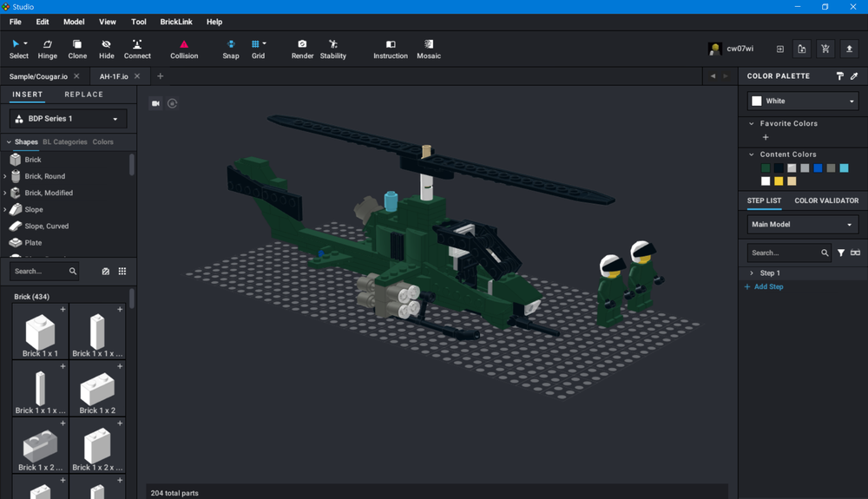Click the Add Step link

coord(763,287)
